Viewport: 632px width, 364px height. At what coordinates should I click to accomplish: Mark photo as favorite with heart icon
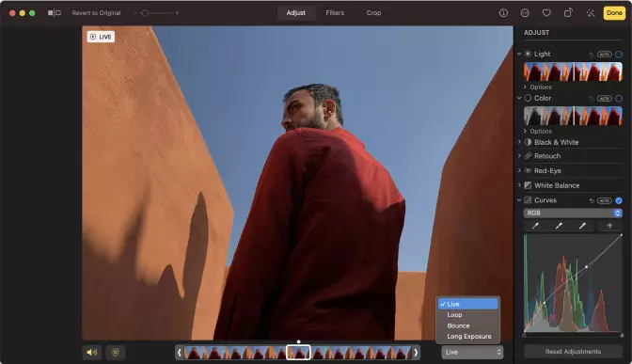point(546,13)
